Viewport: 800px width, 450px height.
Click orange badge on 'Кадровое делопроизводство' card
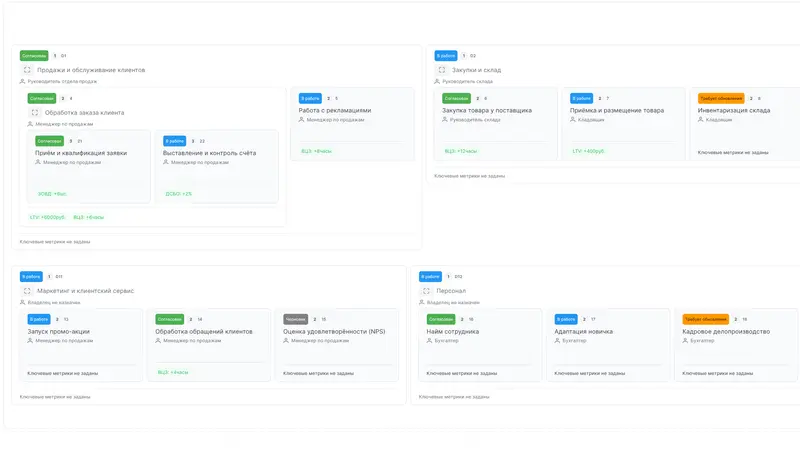tap(706, 319)
